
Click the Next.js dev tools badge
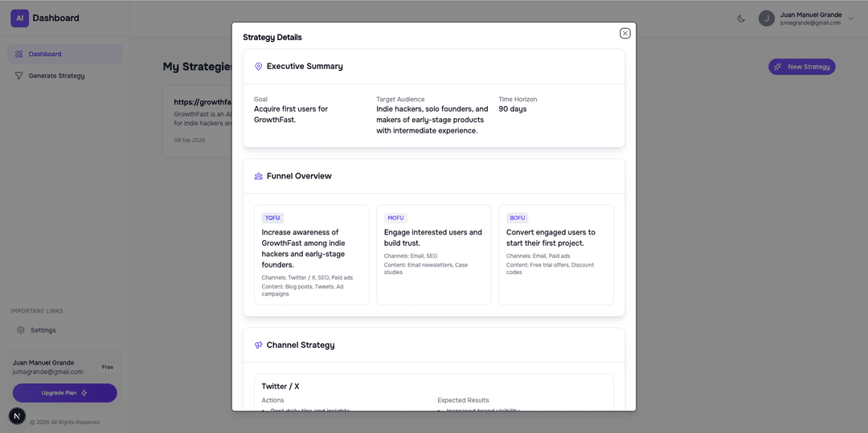(x=17, y=416)
